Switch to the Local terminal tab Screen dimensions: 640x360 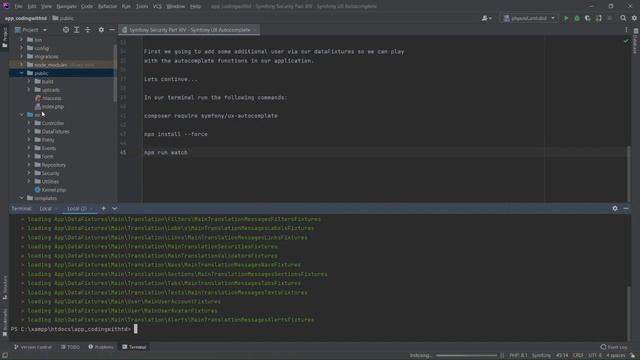click(46, 209)
